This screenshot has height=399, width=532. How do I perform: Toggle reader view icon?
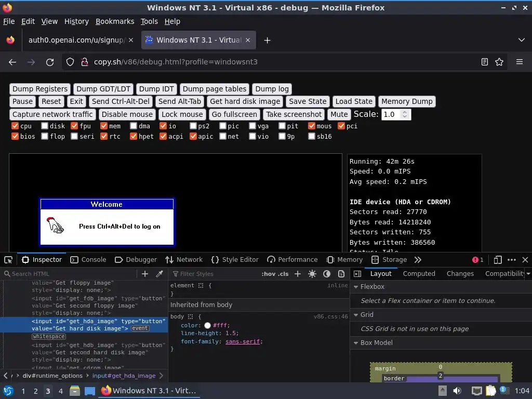point(485,62)
